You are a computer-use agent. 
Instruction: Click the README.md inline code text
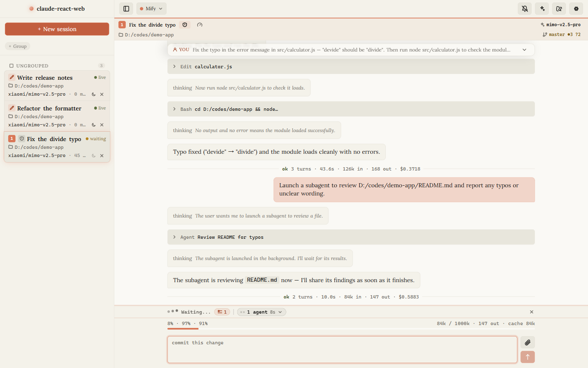262,280
